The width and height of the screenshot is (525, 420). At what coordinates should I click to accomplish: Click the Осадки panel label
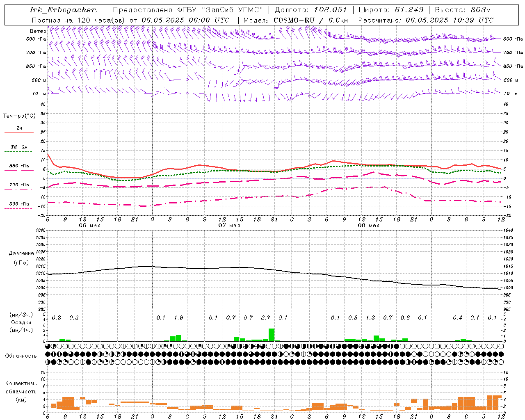coord(21,322)
